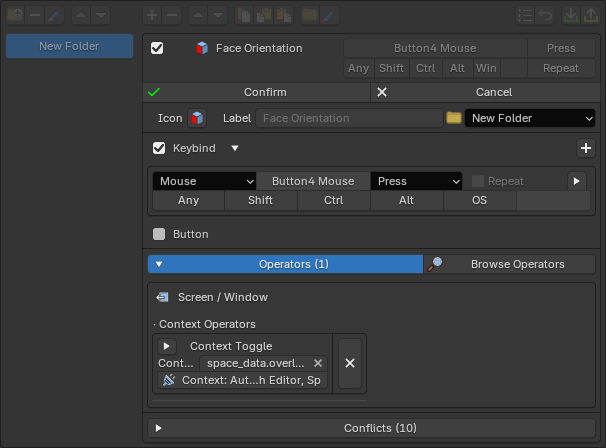The image size is (606, 448).
Task: Add another keybind with the plus button
Action: coord(586,148)
